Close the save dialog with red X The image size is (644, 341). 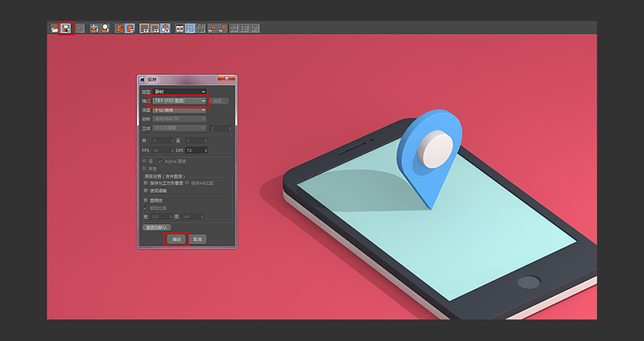(226, 78)
